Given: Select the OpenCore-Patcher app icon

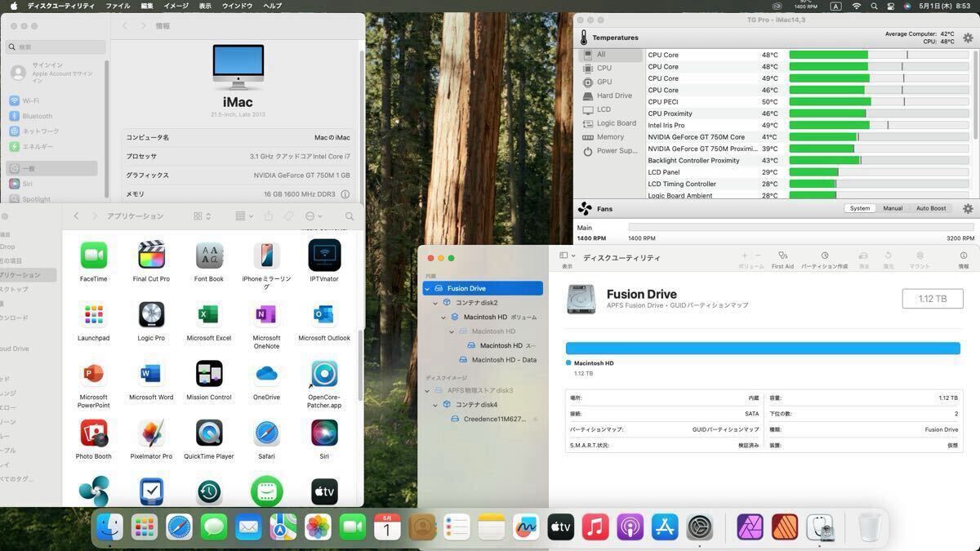Looking at the screenshot, I should [324, 374].
